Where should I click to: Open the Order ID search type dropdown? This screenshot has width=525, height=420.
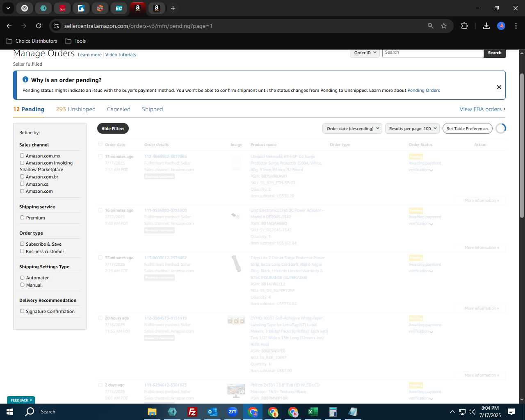(365, 52)
